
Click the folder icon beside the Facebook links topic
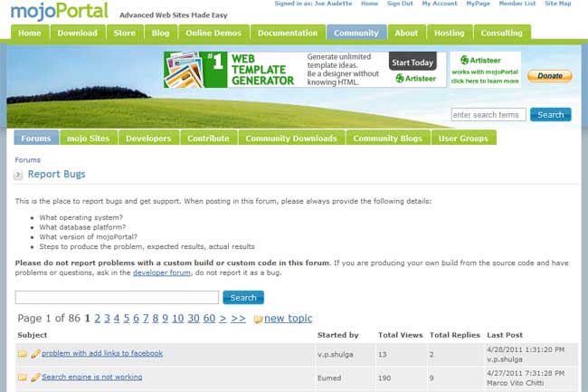23,353
